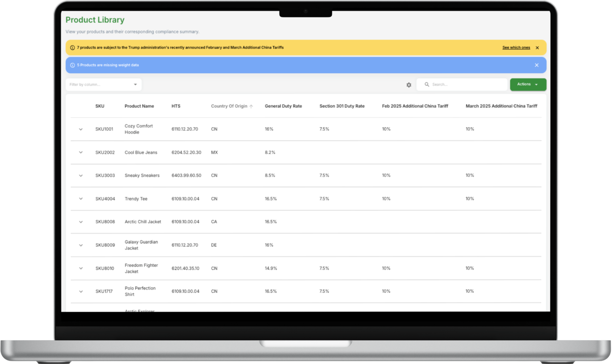Toggle sort arrow on Country Of Origin
The image size is (612, 364).
click(251, 106)
